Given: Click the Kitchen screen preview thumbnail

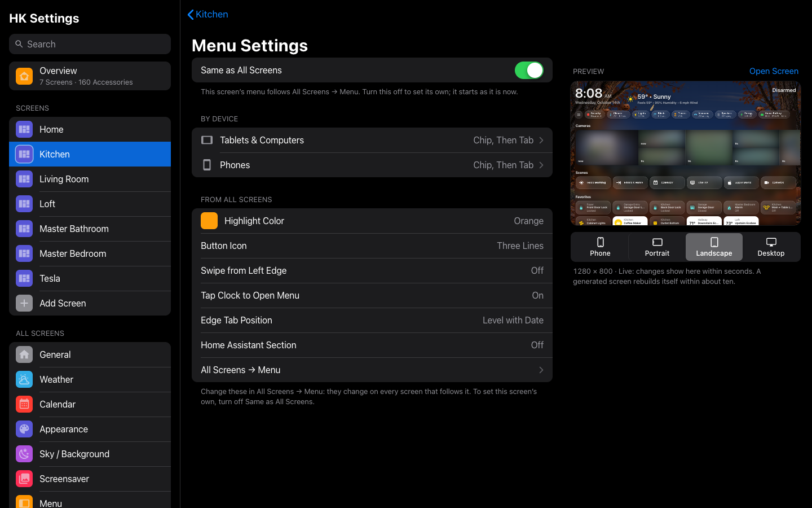Looking at the screenshot, I should [x=686, y=153].
